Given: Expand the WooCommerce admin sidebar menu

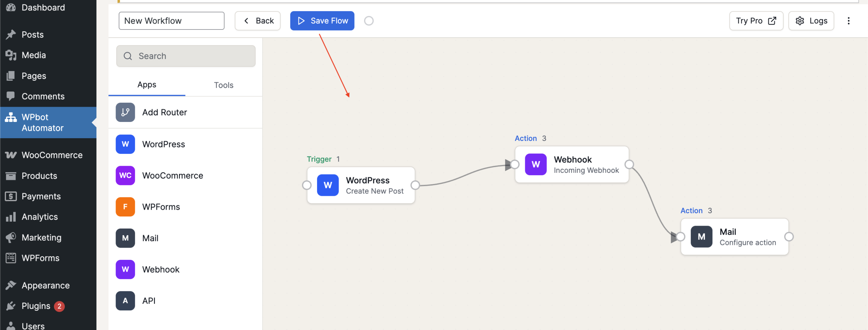Looking at the screenshot, I should tap(52, 155).
